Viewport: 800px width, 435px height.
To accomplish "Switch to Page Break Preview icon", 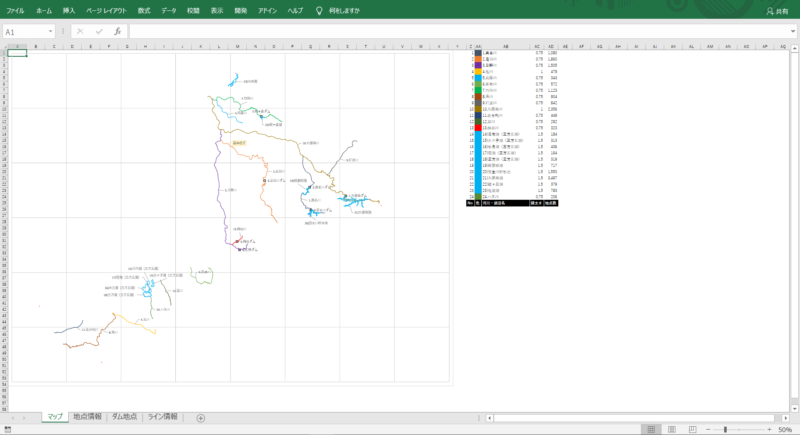I will (692, 429).
